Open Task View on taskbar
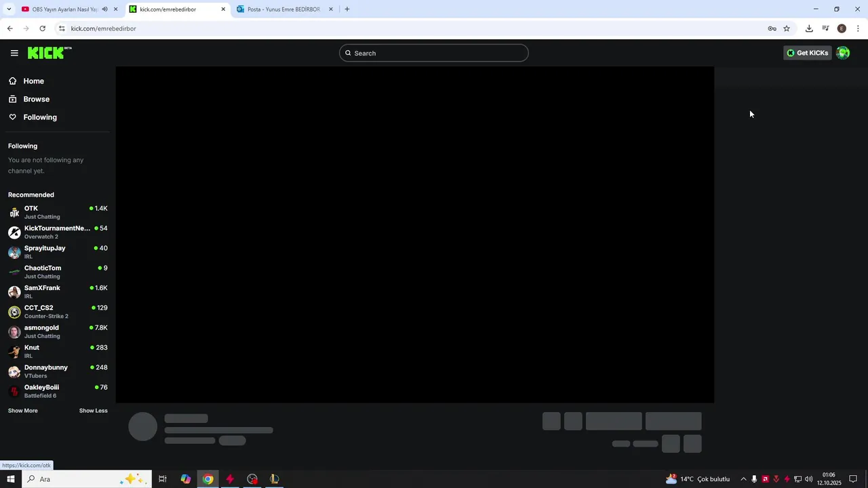 (x=163, y=479)
